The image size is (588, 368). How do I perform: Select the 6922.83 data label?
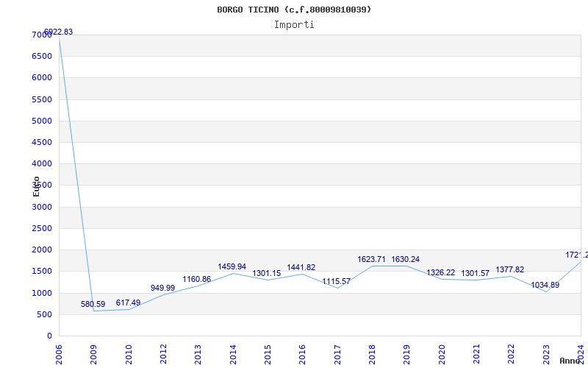pos(58,32)
